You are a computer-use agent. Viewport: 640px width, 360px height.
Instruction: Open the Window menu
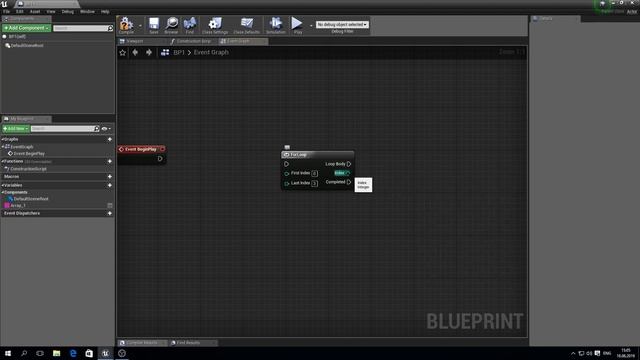(x=87, y=11)
